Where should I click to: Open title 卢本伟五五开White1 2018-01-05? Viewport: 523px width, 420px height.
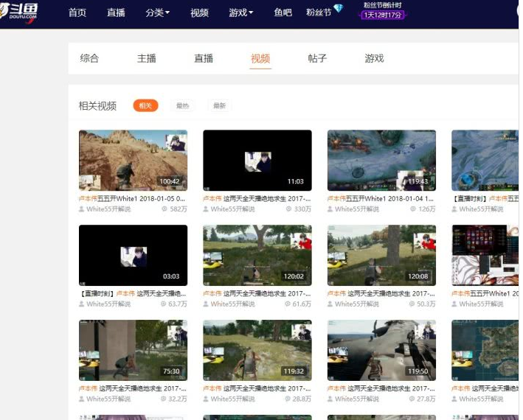(132, 198)
